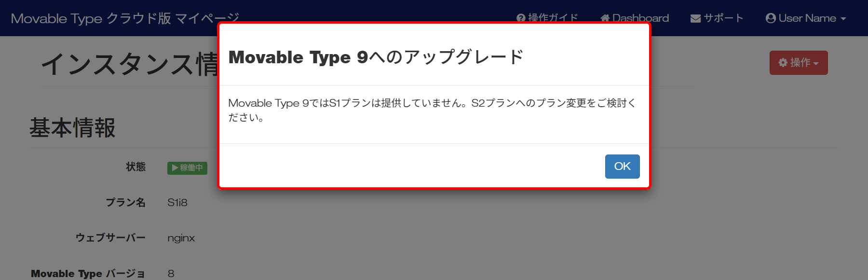Click the 基本情報 section heading

point(72,128)
